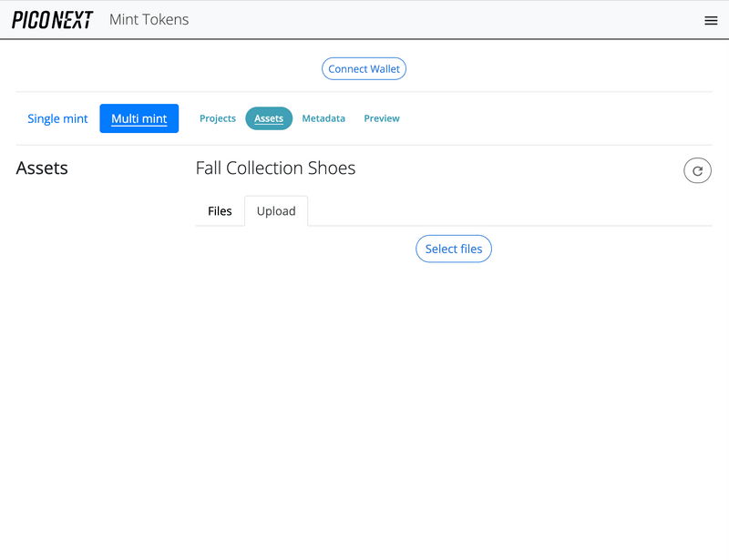Expand the top-right navigation menu
Image resolution: width=729 pixels, height=560 pixels.
pos(711,20)
